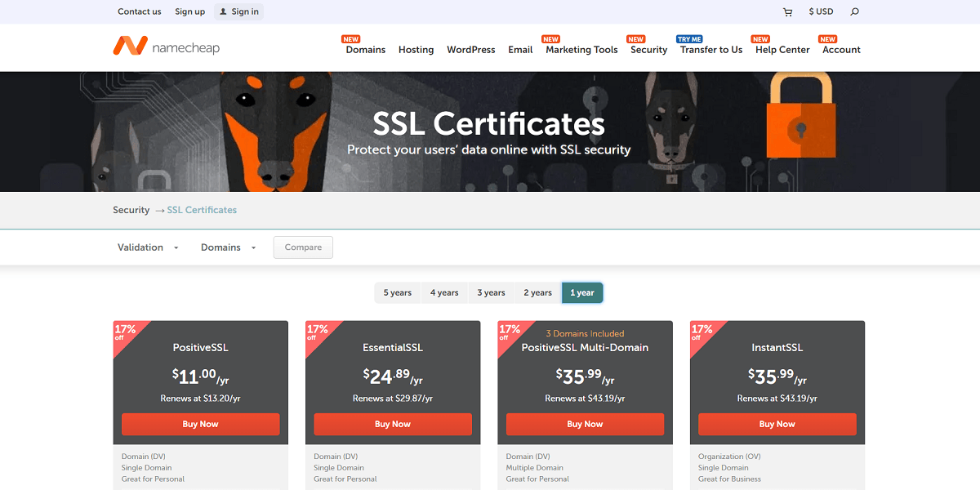Click the PositiveSSL card title

click(201, 347)
